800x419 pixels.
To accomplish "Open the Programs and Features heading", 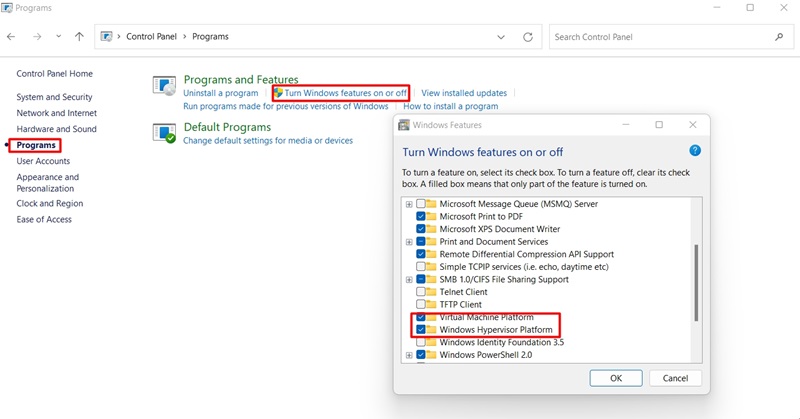I will coord(241,80).
